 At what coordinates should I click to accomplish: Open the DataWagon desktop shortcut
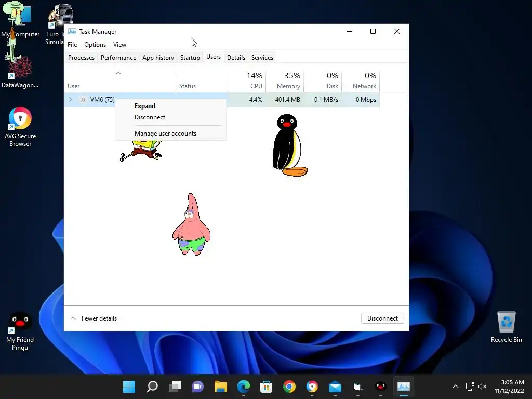[x=20, y=73]
